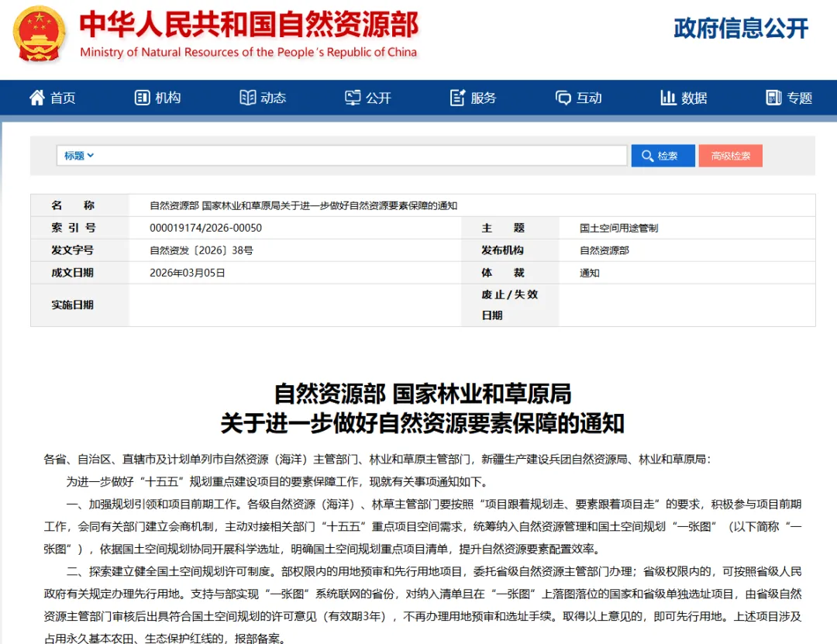
Task: Click the 发布机构 value 自然资源部
Action: tap(604, 250)
